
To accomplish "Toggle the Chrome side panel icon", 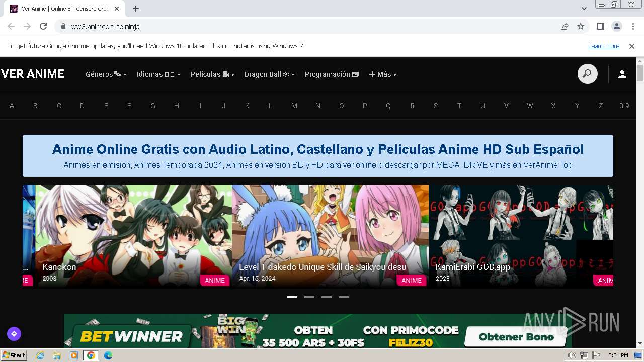I will (x=600, y=26).
